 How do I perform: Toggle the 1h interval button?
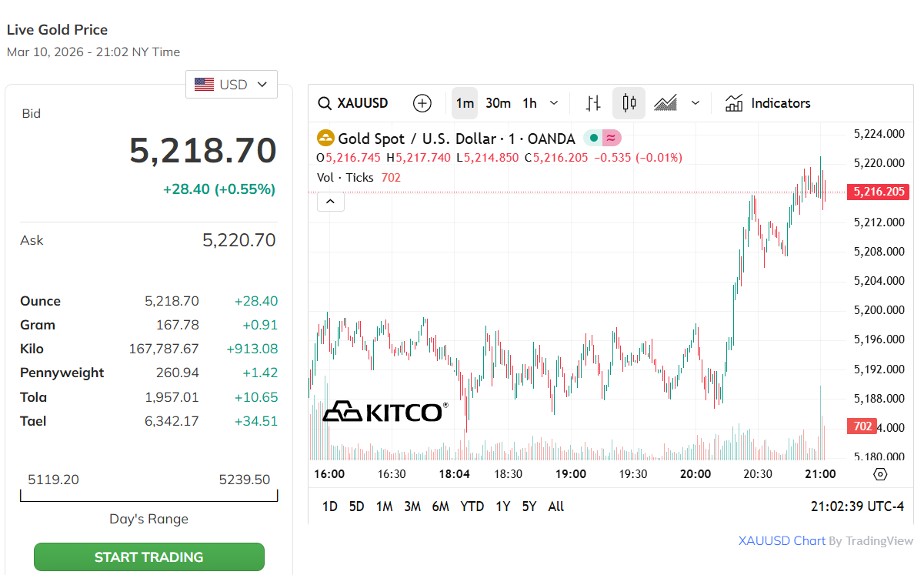(x=530, y=103)
